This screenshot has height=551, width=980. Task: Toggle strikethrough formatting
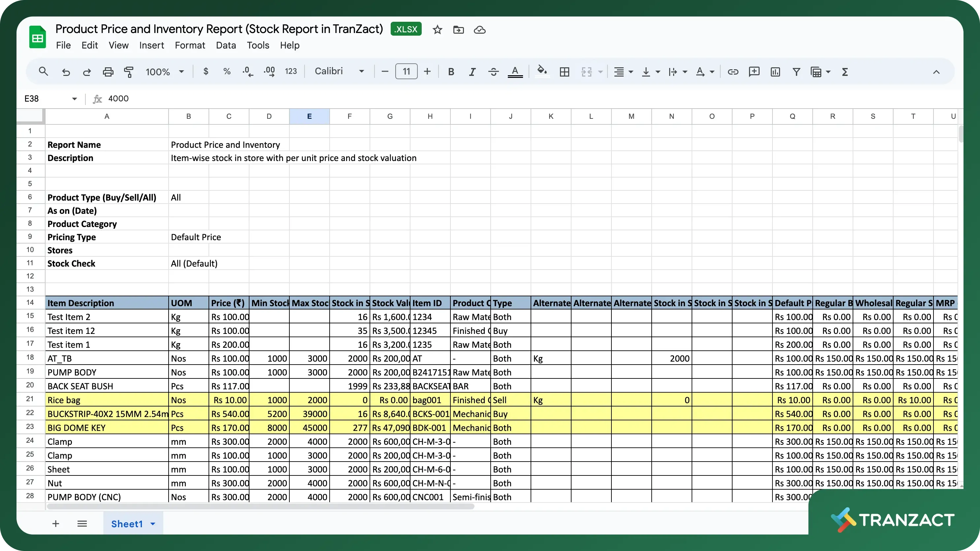click(493, 72)
